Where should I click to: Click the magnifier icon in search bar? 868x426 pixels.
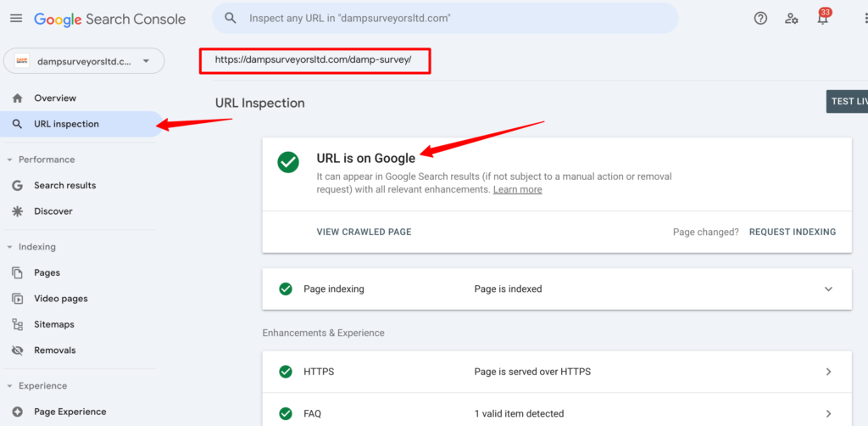(x=231, y=19)
